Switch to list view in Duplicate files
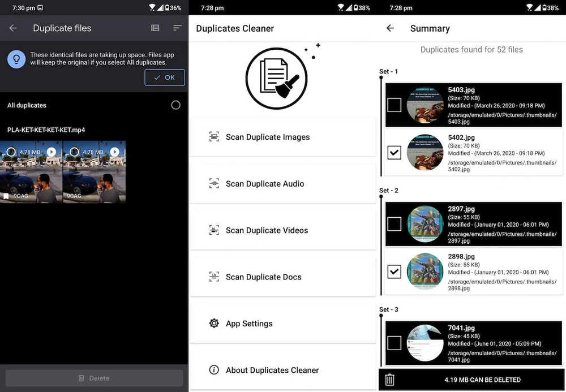 tap(155, 28)
